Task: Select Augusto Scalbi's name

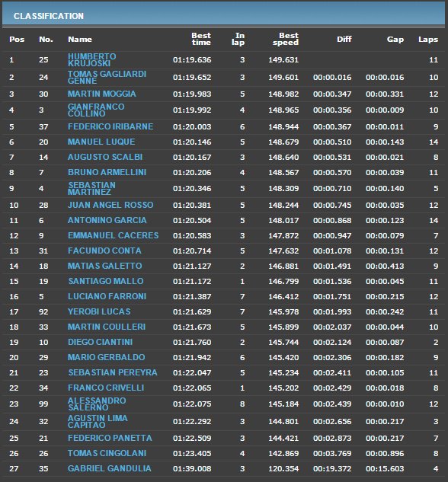Action: coord(105,157)
